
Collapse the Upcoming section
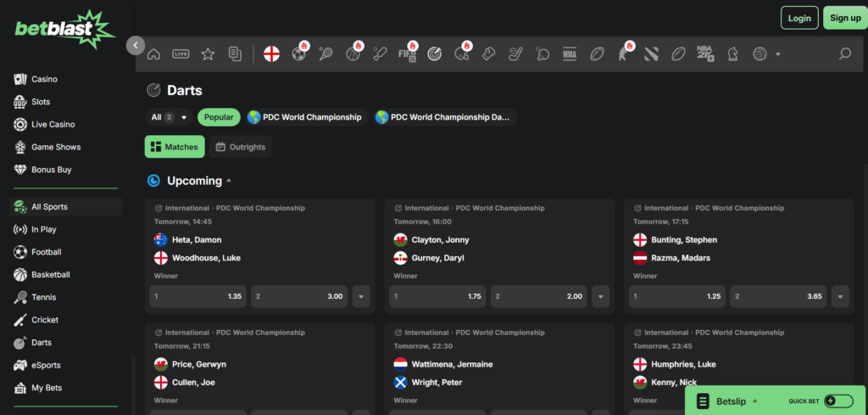(228, 181)
